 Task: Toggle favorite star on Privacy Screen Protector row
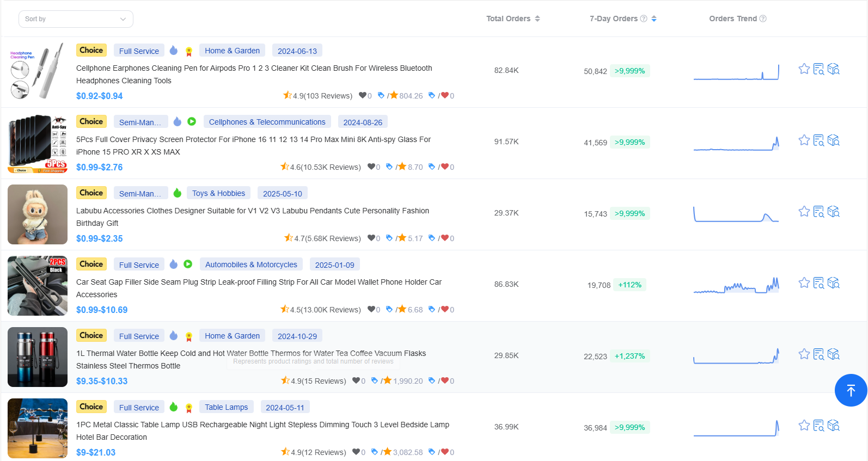pyautogui.click(x=804, y=140)
